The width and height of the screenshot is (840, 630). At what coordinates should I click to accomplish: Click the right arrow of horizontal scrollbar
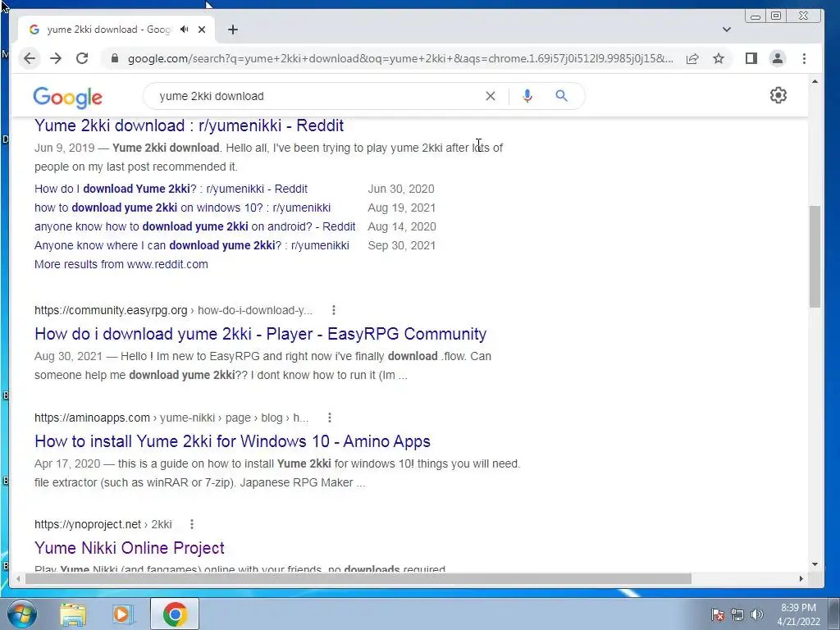(801, 578)
